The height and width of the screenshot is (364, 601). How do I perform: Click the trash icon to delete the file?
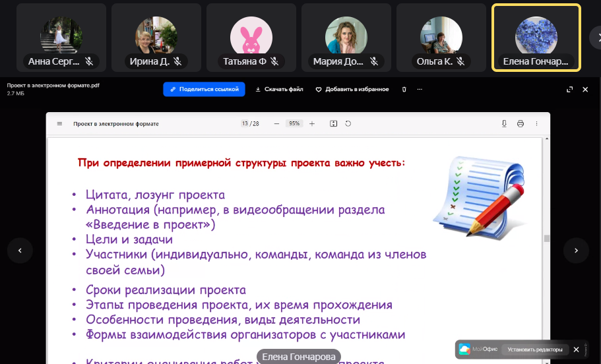(404, 89)
